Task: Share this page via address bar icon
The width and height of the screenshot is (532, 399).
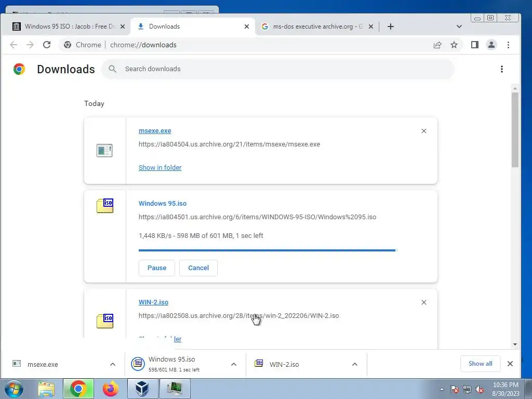Action: click(x=437, y=45)
